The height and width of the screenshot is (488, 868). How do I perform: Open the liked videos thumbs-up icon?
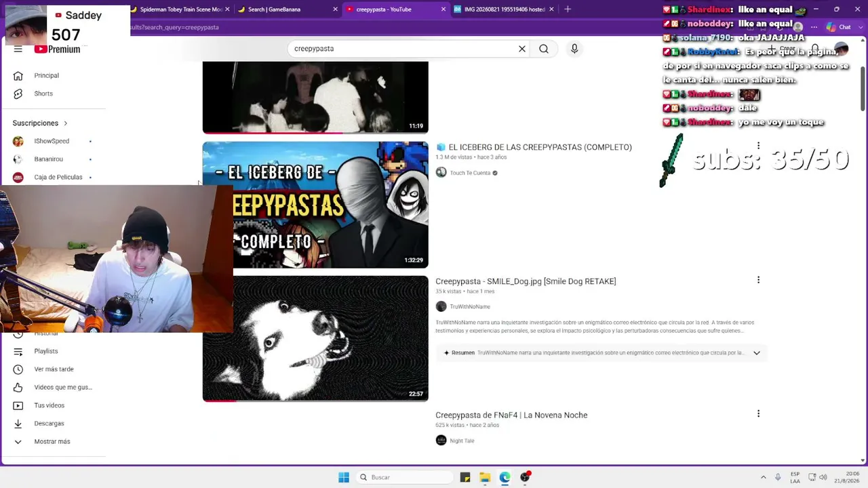point(18,387)
